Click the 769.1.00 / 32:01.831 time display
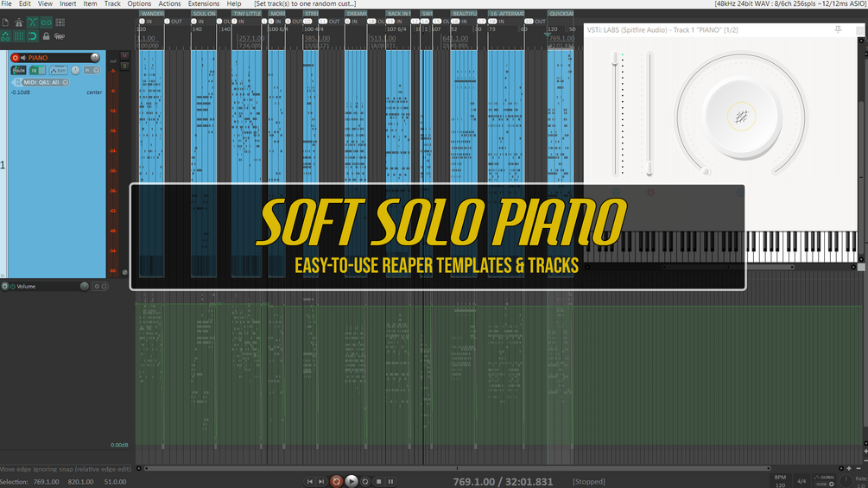Viewport: 868px width, 488px height. (503, 481)
